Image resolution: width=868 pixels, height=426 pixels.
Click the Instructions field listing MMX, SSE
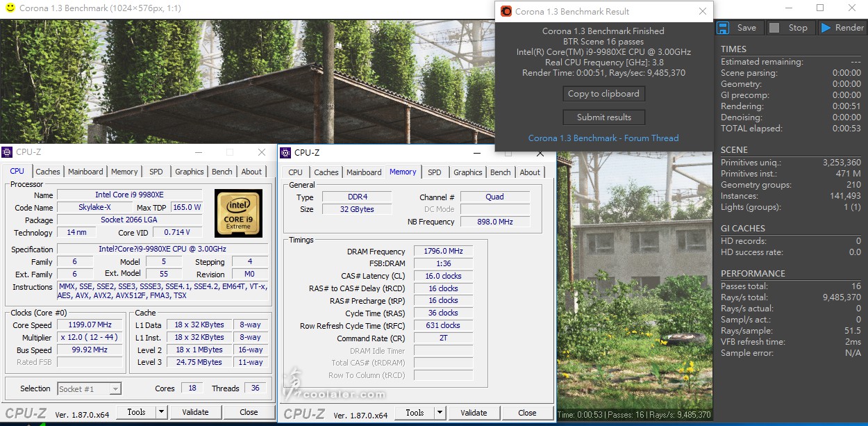[x=162, y=290]
